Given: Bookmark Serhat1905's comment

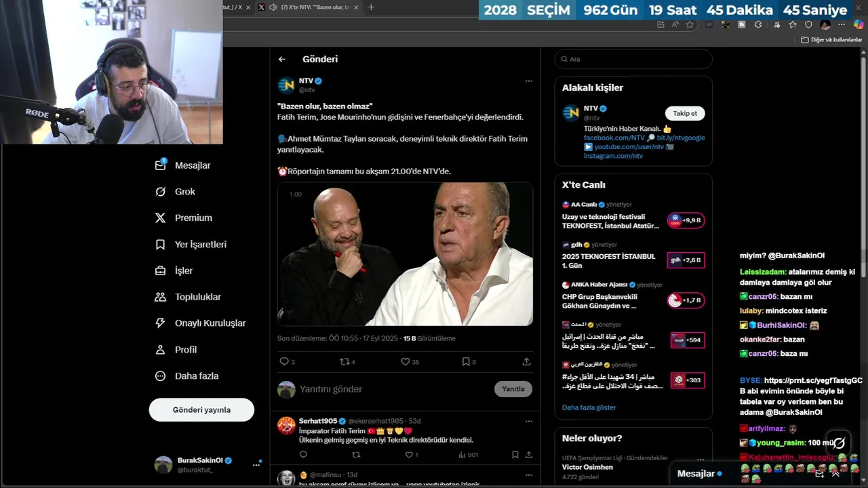Looking at the screenshot, I should [515, 455].
